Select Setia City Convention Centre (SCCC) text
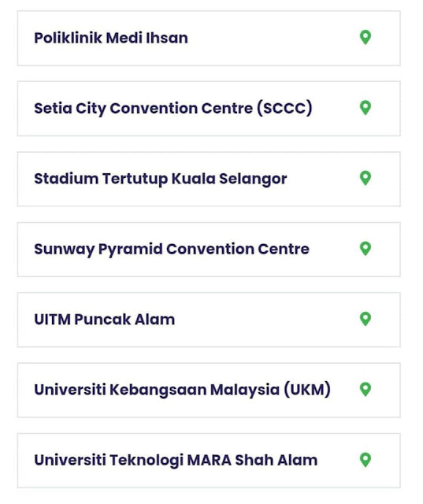The height and width of the screenshot is (504, 423). pyautogui.click(x=173, y=109)
